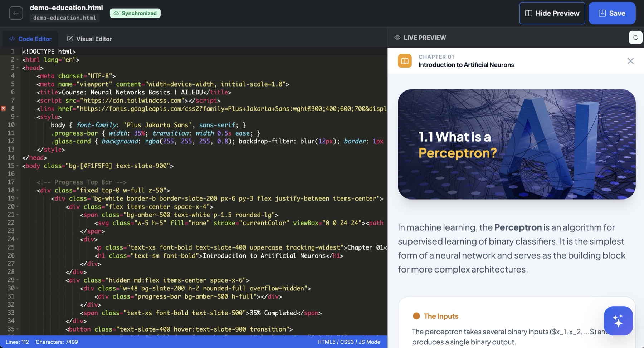Click the bold demo-education.html title
This screenshot has width=644, height=348.
[66, 8]
